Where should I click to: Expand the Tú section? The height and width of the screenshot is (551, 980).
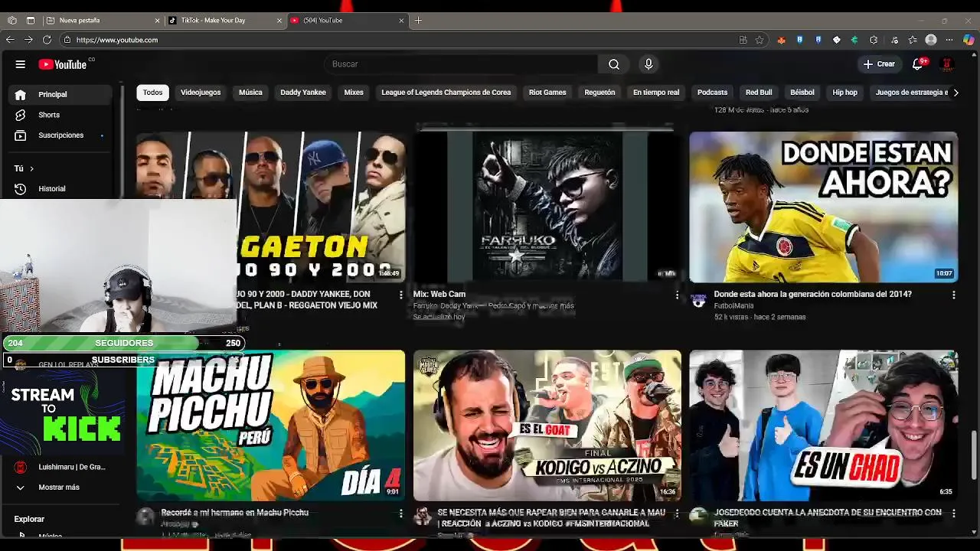[24, 168]
